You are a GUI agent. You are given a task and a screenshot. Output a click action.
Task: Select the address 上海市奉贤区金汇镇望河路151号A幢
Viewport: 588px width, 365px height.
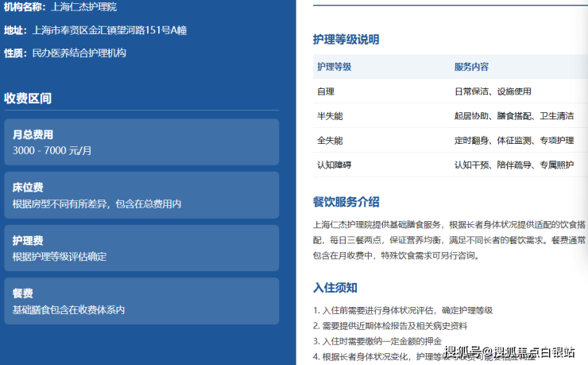click(110, 30)
